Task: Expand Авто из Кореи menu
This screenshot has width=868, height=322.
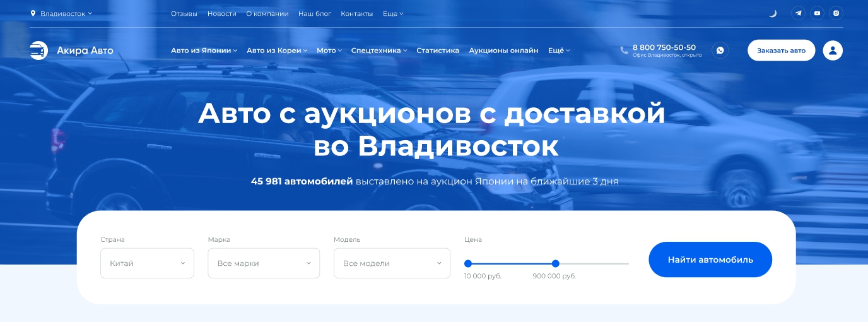Action: [277, 51]
